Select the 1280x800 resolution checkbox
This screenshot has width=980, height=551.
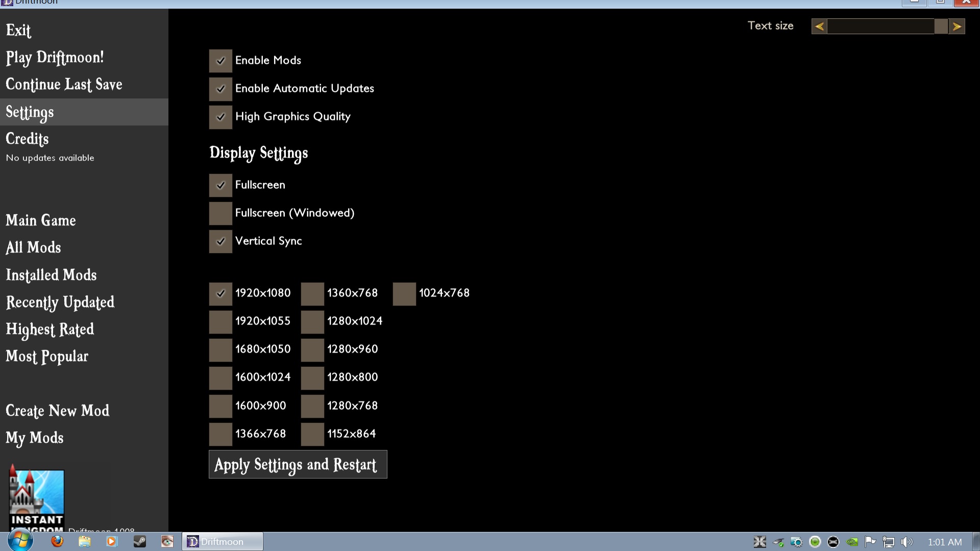tap(312, 378)
